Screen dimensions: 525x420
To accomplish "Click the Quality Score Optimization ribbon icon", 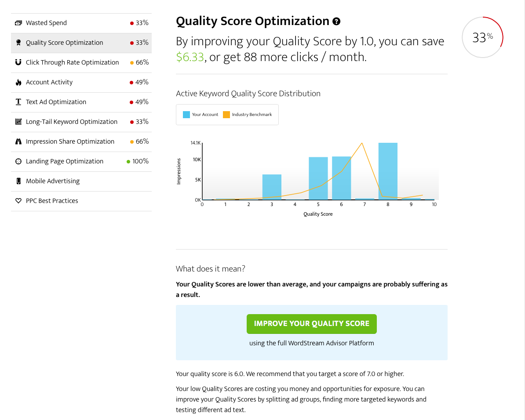I will point(18,43).
